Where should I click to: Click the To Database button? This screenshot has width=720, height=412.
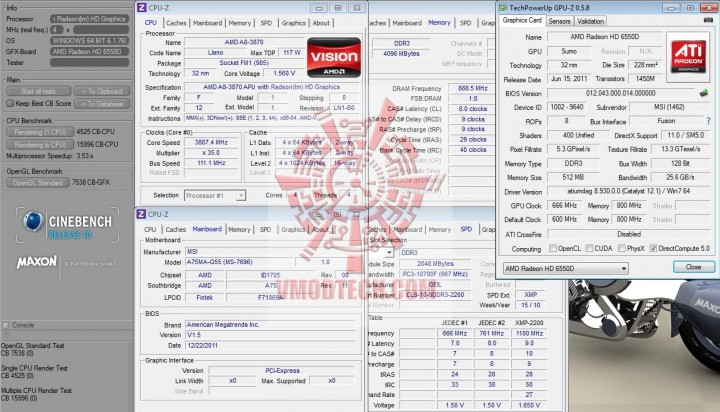102,104
